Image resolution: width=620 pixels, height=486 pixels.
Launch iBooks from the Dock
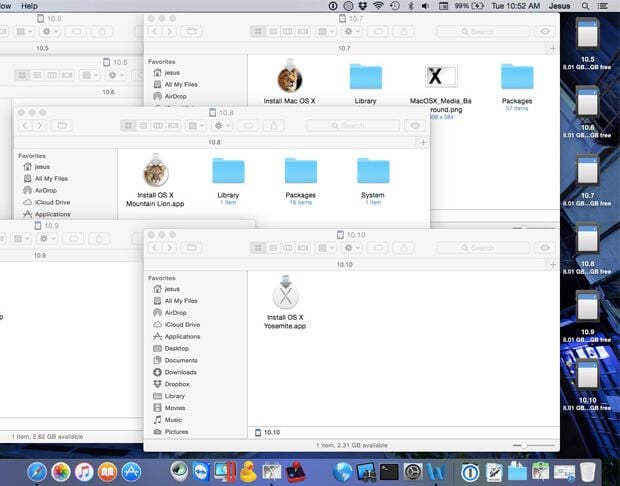point(107,472)
